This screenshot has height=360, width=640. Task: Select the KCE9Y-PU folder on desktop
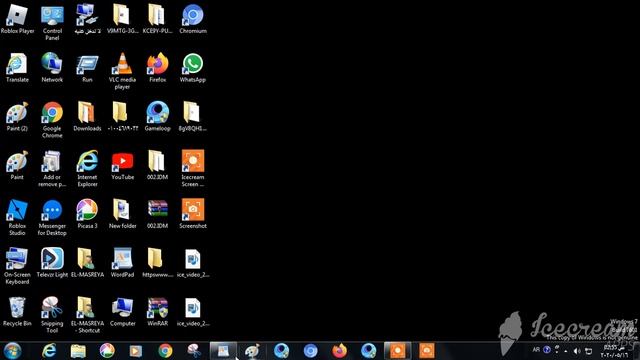point(158,20)
